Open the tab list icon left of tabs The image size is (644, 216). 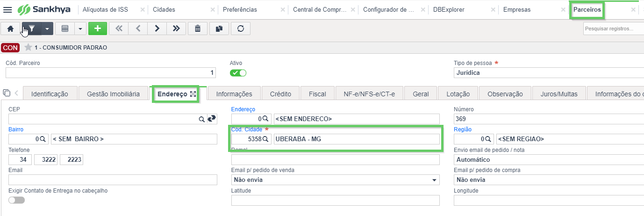[7, 93]
